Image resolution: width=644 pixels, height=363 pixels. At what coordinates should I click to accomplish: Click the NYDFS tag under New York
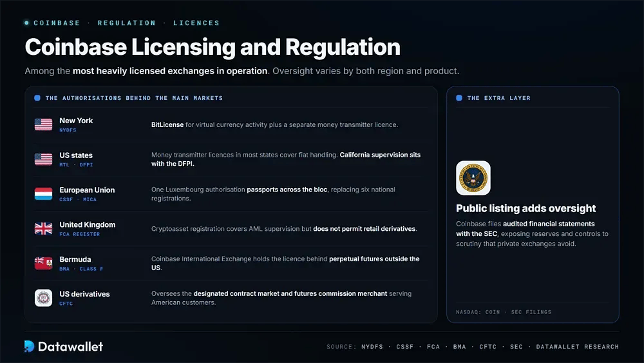coord(68,130)
